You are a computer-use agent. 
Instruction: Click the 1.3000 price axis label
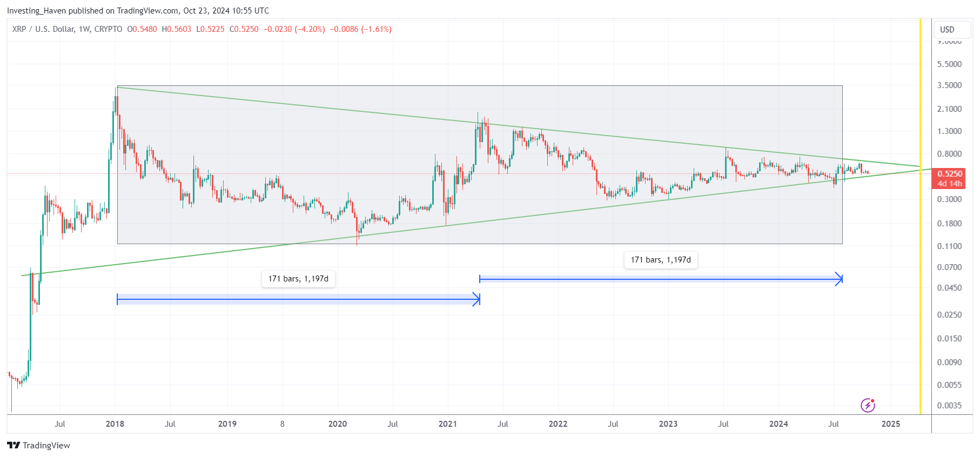[950, 131]
